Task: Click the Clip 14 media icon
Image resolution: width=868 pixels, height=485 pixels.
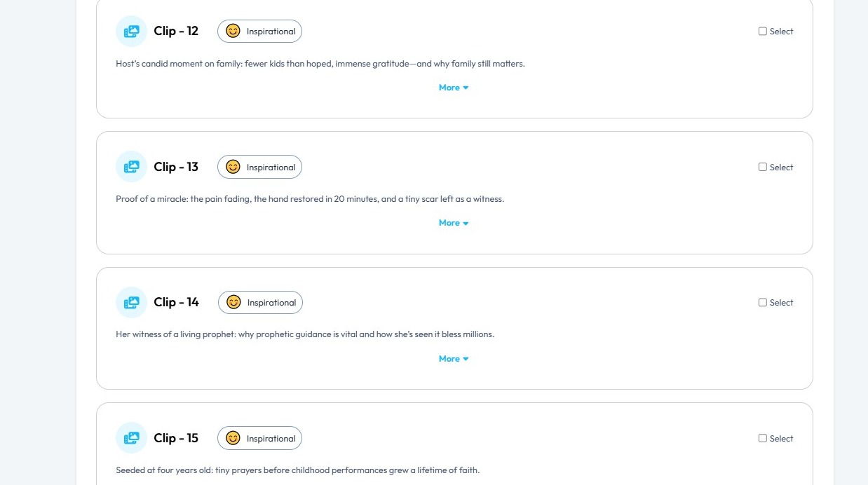Action: tap(131, 303)
